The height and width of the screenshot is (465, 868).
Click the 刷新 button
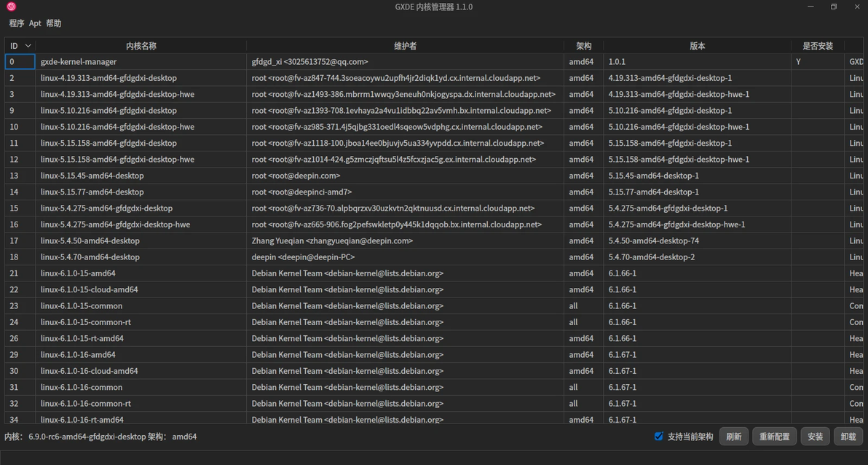click(733, 437)
